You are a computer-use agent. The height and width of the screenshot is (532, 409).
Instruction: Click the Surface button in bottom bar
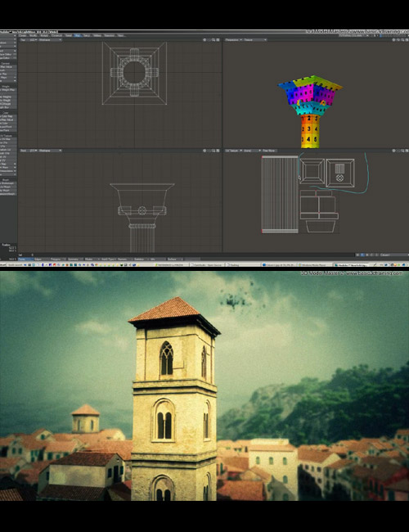tap(173, 259)
